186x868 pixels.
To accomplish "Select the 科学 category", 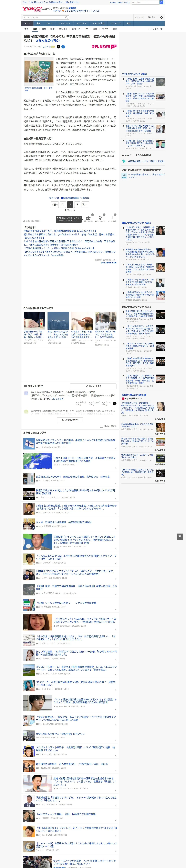I will [95, 29].
